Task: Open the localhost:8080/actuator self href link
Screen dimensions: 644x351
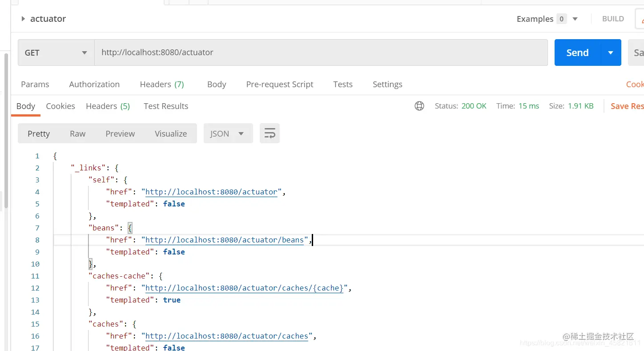Action: pos(211,192)
